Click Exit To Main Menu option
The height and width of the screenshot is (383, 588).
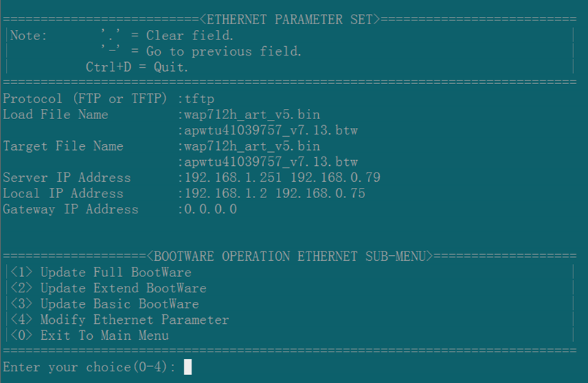[x=90, y=335]
